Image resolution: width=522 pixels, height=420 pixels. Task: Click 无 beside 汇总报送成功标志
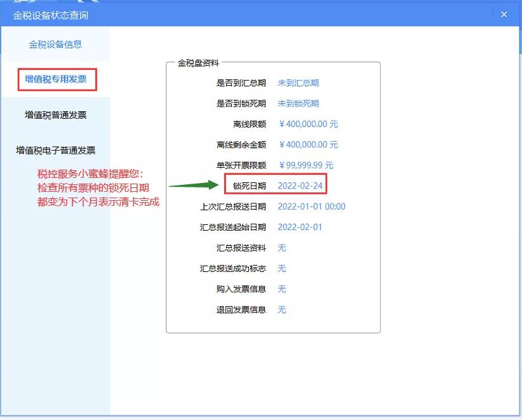[281, 269]
